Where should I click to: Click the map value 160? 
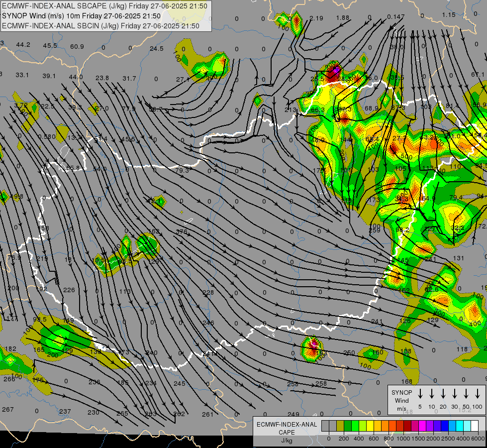(378, 352)
